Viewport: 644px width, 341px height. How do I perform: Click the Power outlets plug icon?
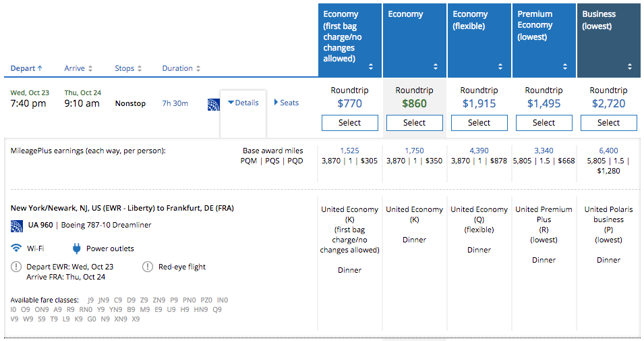click(76, 248)
